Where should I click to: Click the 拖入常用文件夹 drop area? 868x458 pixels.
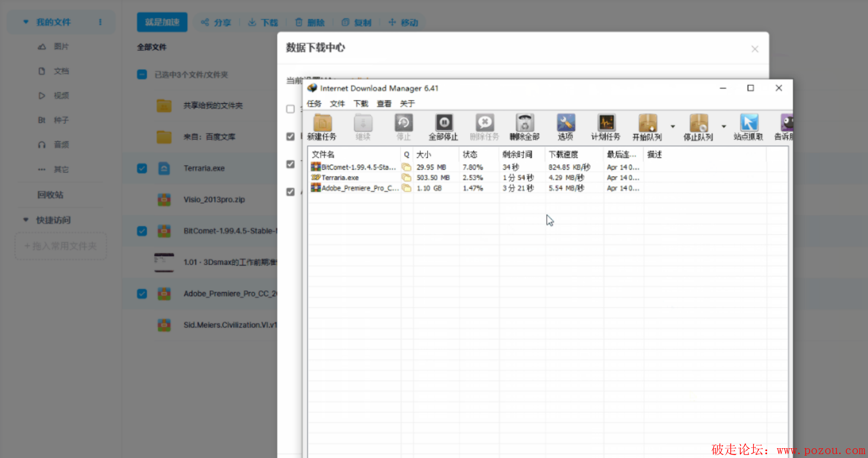pos(61,246)
